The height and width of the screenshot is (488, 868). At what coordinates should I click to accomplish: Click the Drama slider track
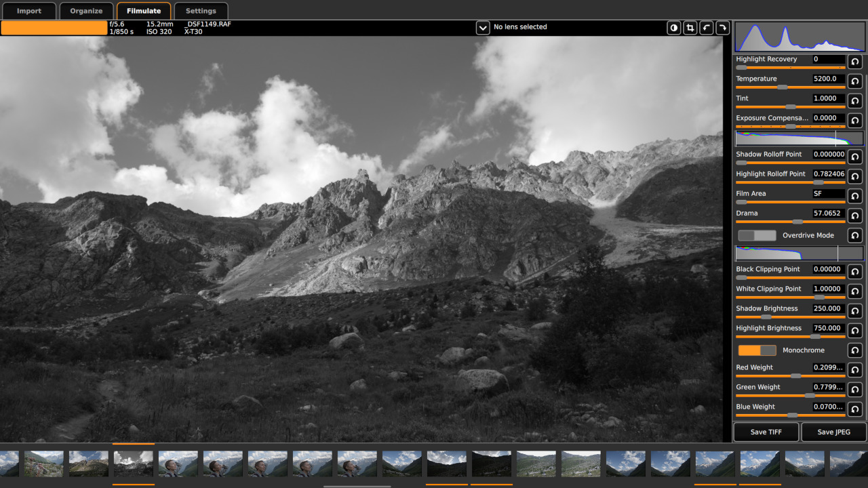791,222
